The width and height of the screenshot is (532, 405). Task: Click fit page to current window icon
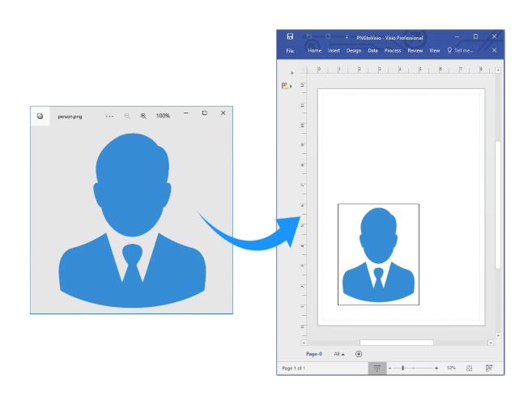coord(470,368)
